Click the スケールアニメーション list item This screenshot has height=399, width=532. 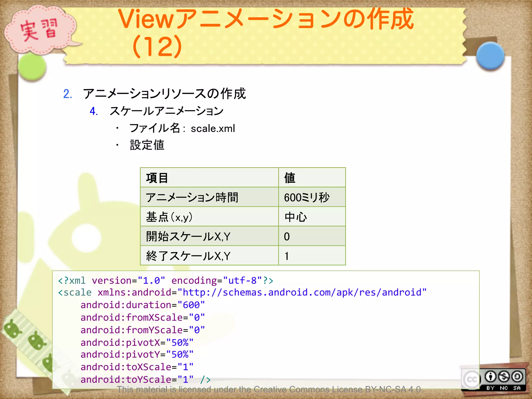(166, 111)
